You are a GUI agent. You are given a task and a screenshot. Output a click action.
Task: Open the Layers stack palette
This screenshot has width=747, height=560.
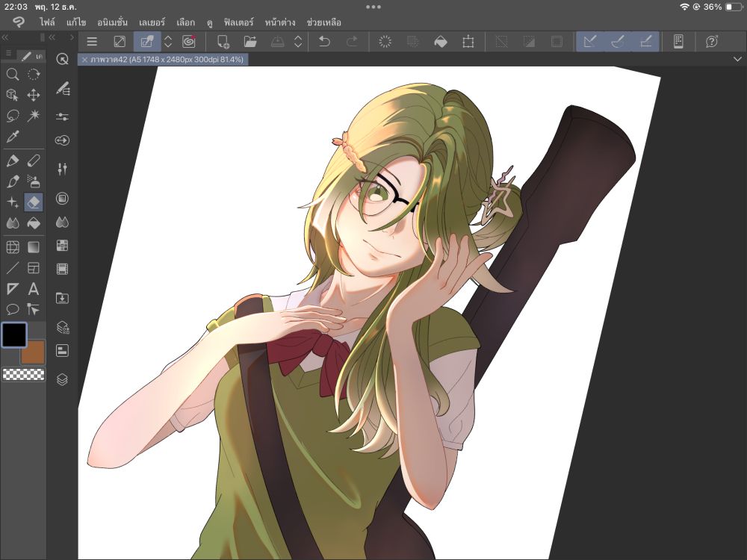tap(63, 379)
